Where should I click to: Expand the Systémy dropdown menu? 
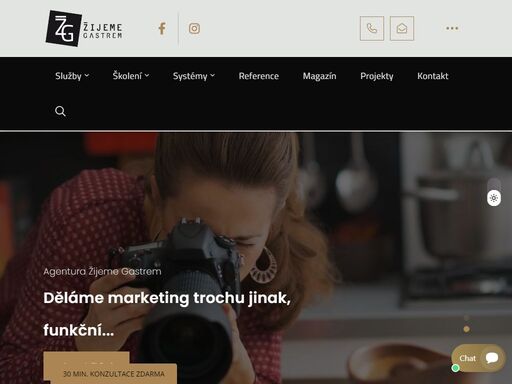(194, 76)
